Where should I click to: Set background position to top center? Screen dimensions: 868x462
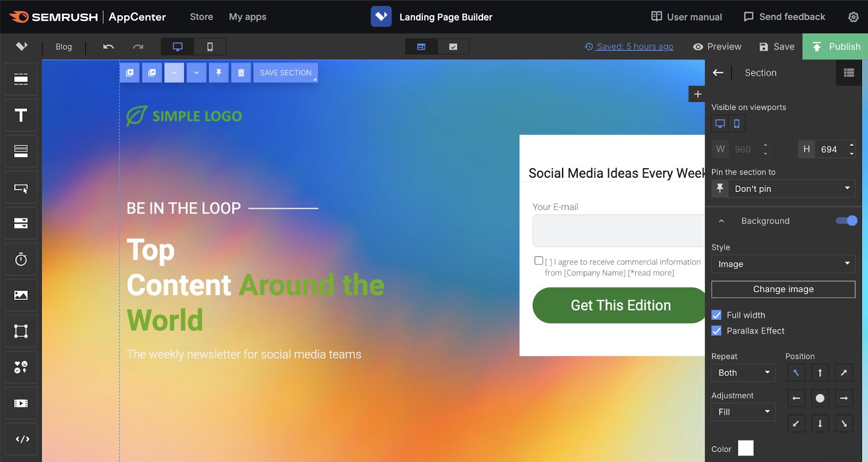(820, 373)
